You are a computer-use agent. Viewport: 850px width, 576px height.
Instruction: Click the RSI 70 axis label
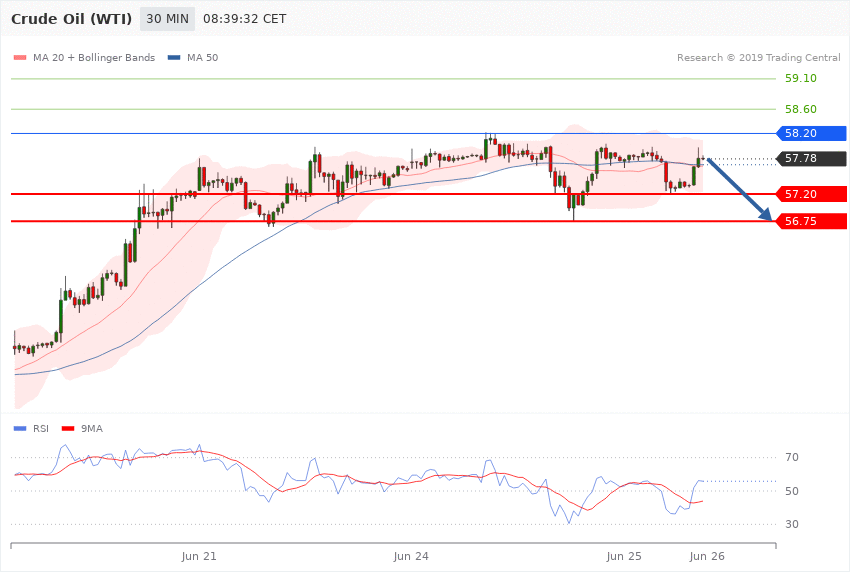pyautogui.click(x=792, y=457)
